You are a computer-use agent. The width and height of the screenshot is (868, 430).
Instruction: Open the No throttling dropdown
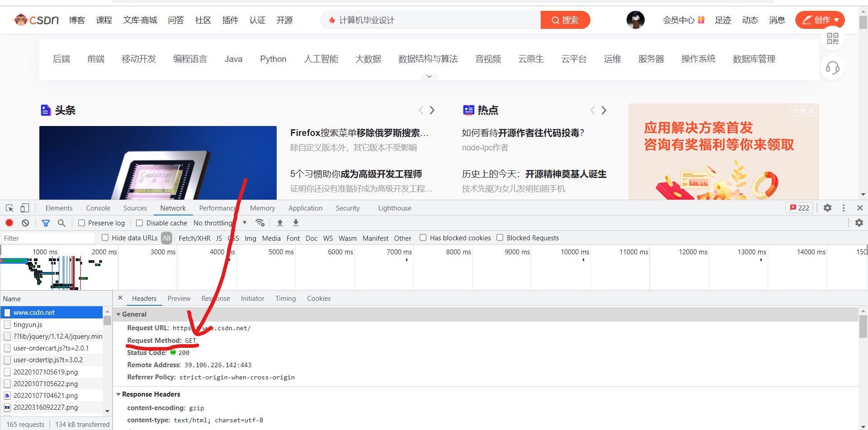point(220,223)
